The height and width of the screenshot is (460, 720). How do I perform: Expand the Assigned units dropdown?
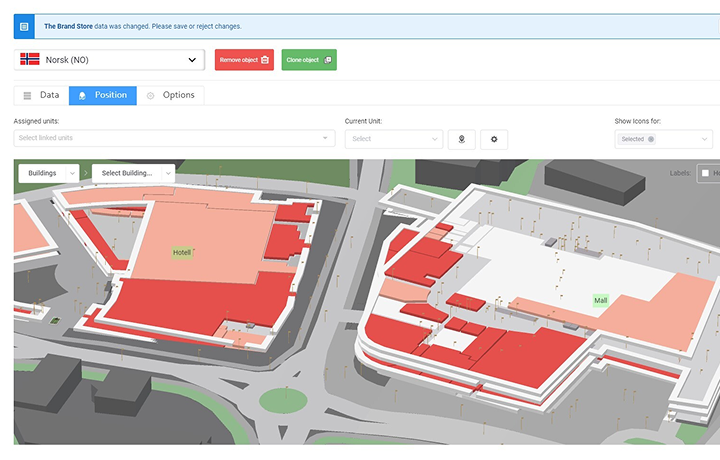click(x=174, y=138)
